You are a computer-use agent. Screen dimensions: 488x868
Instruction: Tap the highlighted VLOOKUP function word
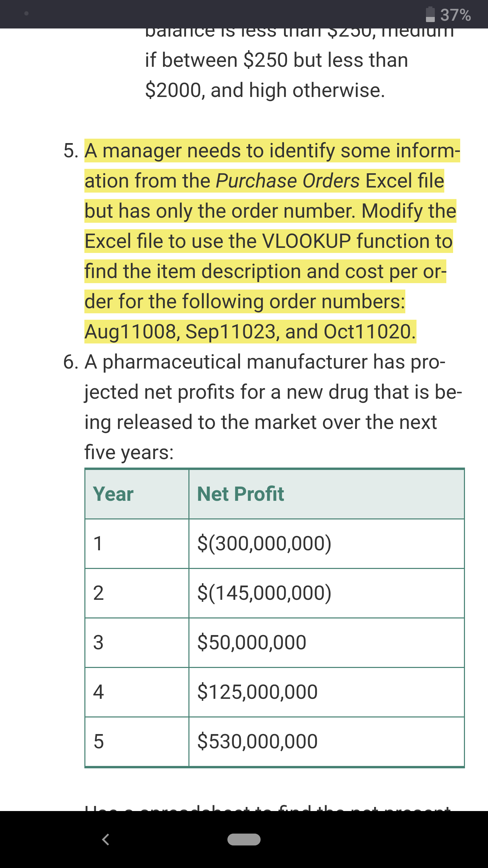pos(307,241)
